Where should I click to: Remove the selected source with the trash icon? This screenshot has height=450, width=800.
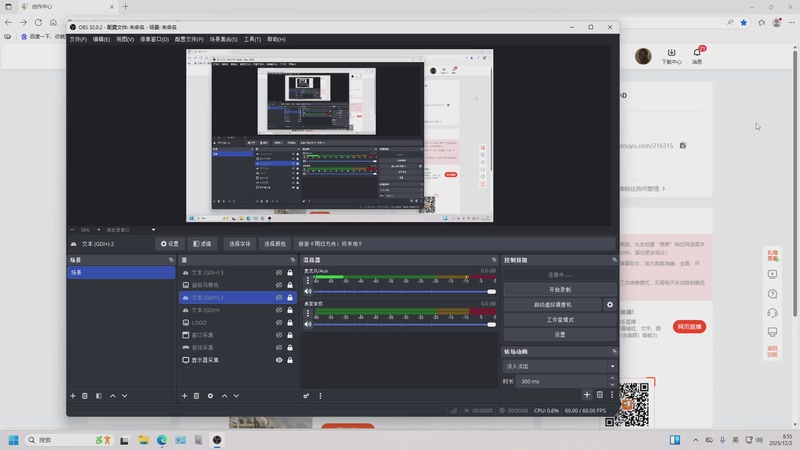pos(196,396)
